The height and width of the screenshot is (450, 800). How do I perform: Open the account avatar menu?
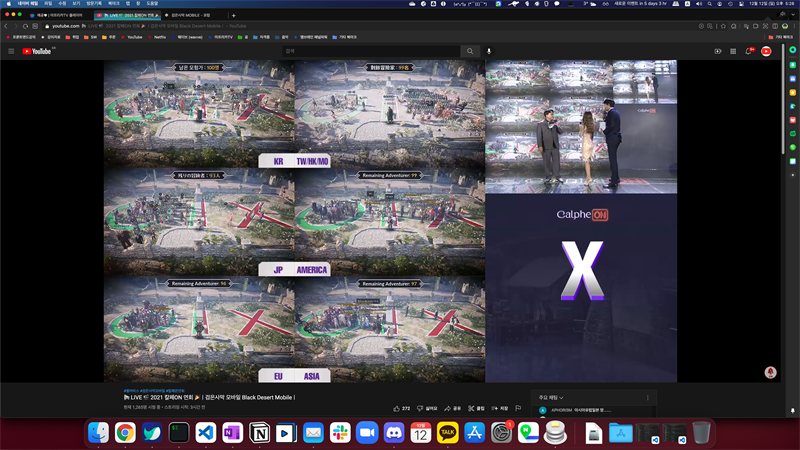(x=766, y=51)
